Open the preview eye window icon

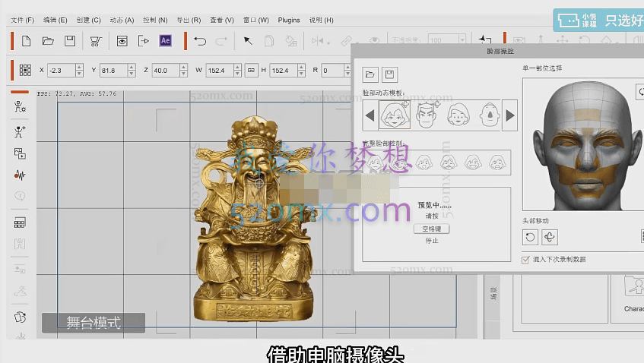(122, 41)
